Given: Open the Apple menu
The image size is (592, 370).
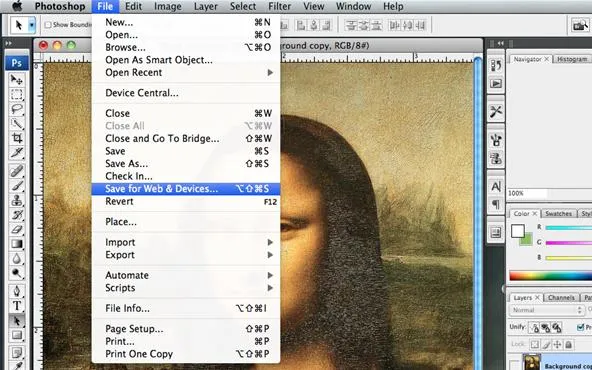Looking at the screenshot, I should (x=17, y=6).
